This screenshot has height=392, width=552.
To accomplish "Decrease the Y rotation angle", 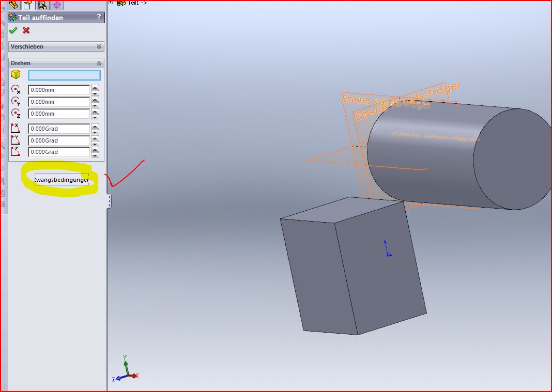I will point(95,144).
